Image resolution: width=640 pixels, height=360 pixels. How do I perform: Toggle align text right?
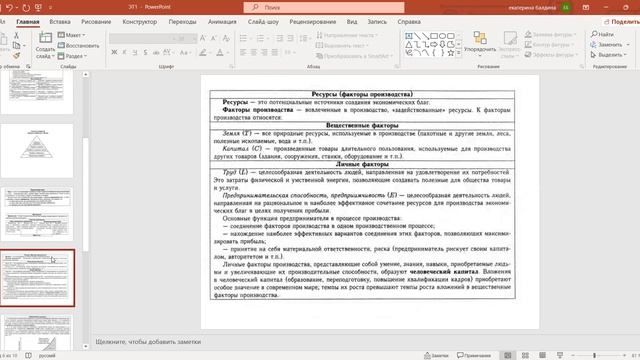pos(264,52)
